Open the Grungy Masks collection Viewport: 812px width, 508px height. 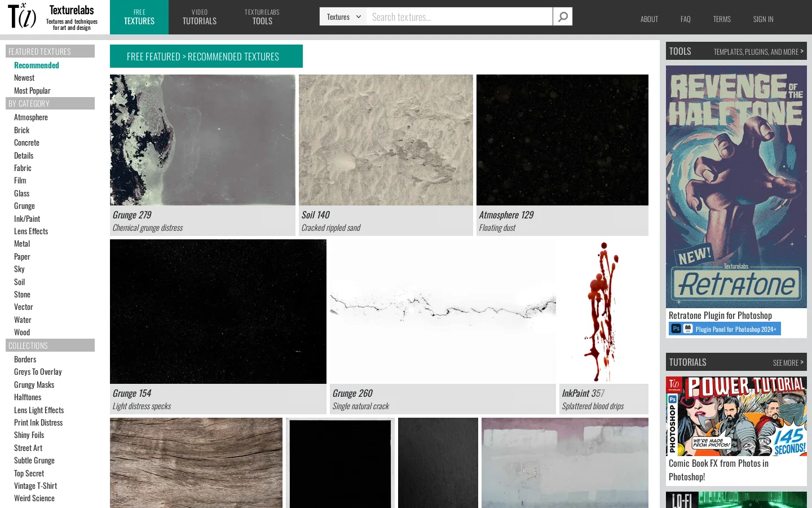pyautogui.click(x=34, y=385)
